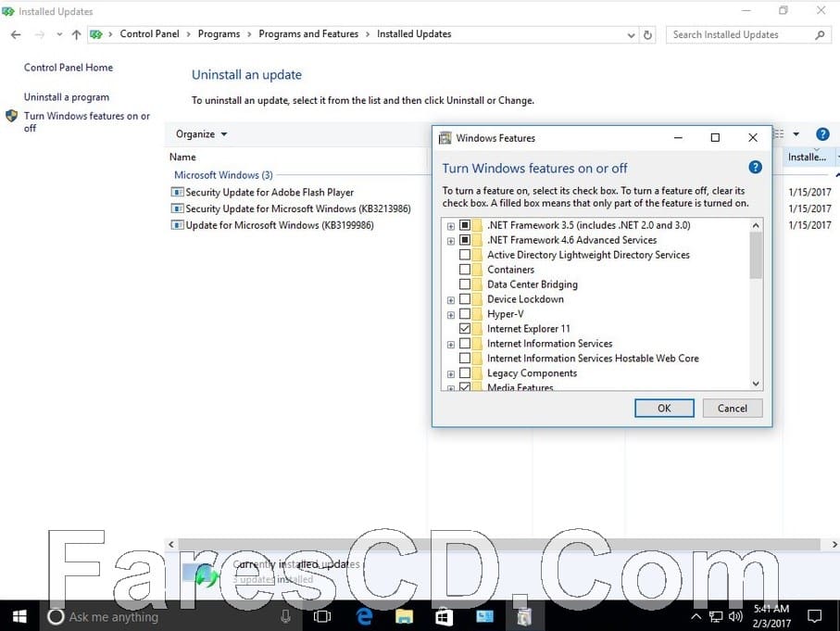Click the Up one level arrow
Viewport: 840px width, 631px height.
pos(76,34)
